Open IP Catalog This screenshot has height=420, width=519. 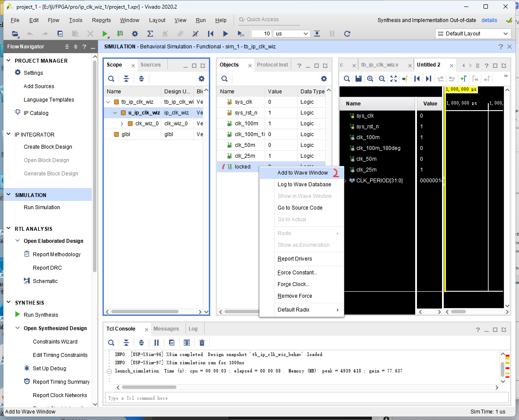36,113
